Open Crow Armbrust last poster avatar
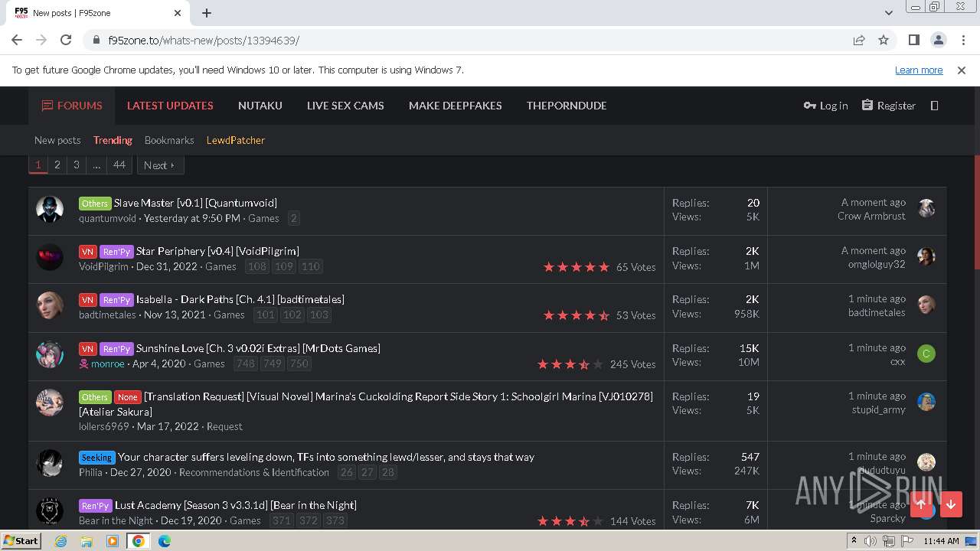Image resolution: width=980 pixels, height=551 pixels. [926, 208]
